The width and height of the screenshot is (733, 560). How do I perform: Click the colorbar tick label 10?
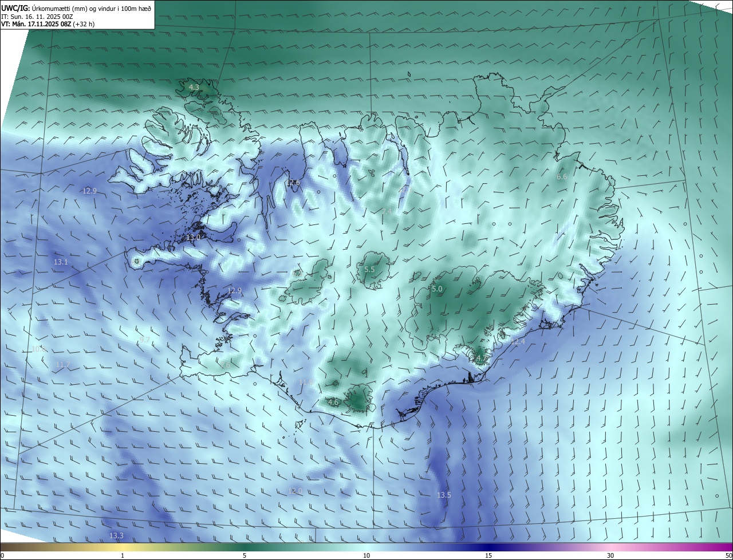tap(366, 555)
